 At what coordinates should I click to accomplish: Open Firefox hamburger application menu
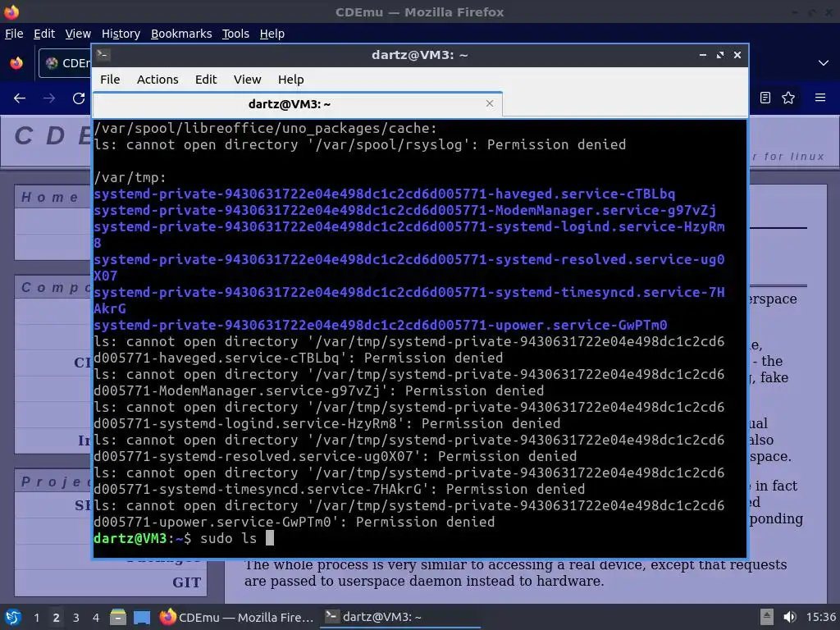(820, 98)
